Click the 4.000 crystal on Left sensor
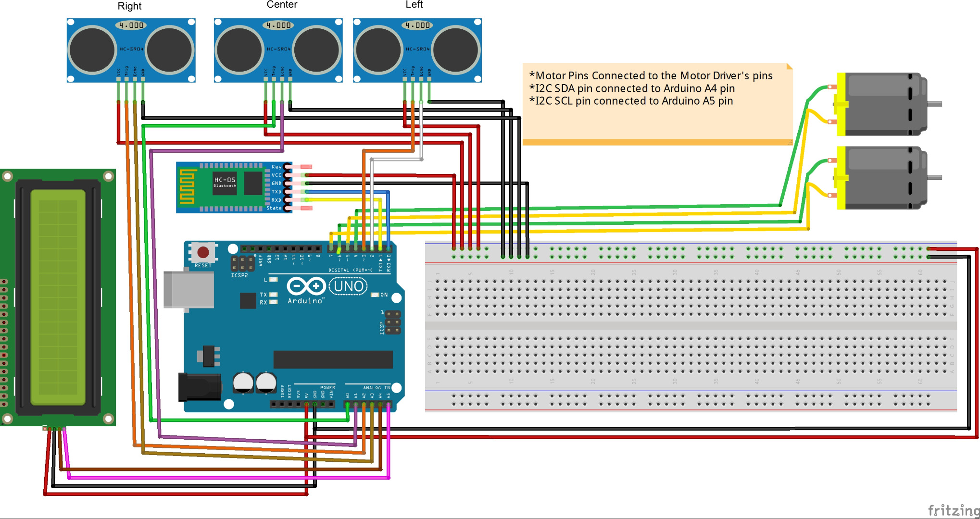Screen dimensions: 980x519 (417, 25)
